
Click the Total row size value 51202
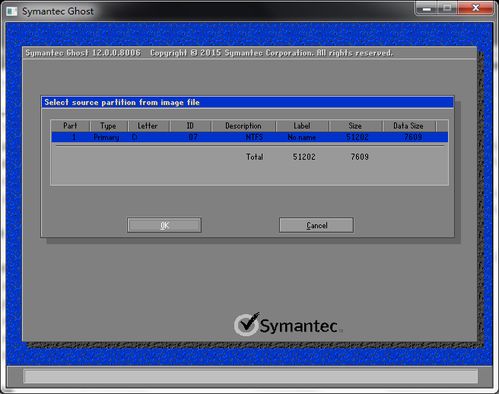tap(304, 157)
